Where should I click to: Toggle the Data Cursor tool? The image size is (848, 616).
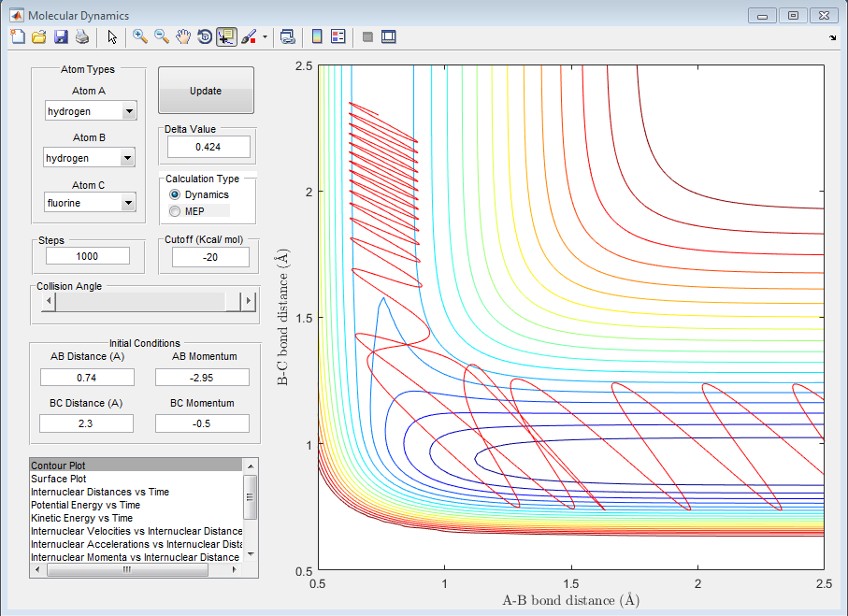pos(226,36)
